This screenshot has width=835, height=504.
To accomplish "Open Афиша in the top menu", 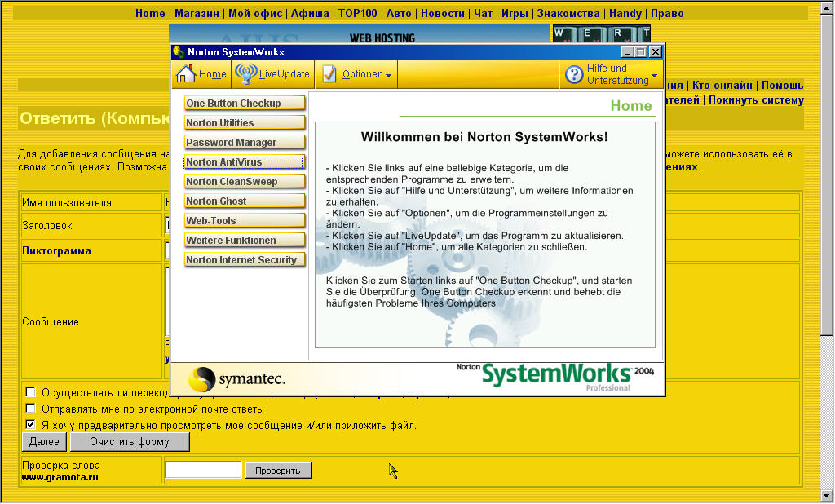I will [310, 13].
